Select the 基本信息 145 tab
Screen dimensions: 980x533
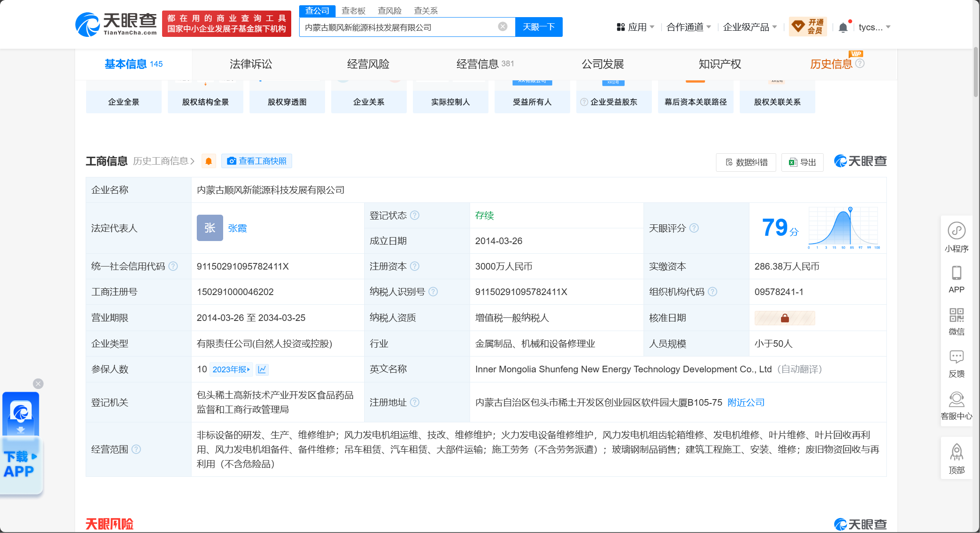point(134,64)
